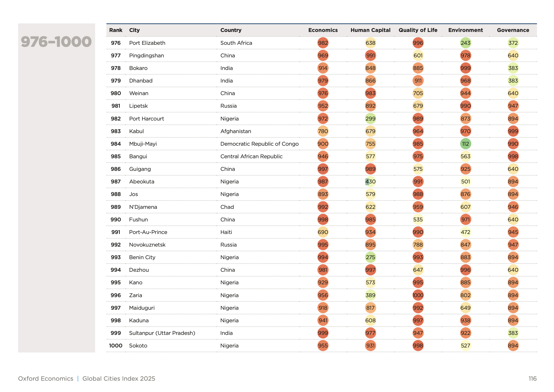Click the green 112 Environment circle for Mbuji-Mayi

(465, 144)
